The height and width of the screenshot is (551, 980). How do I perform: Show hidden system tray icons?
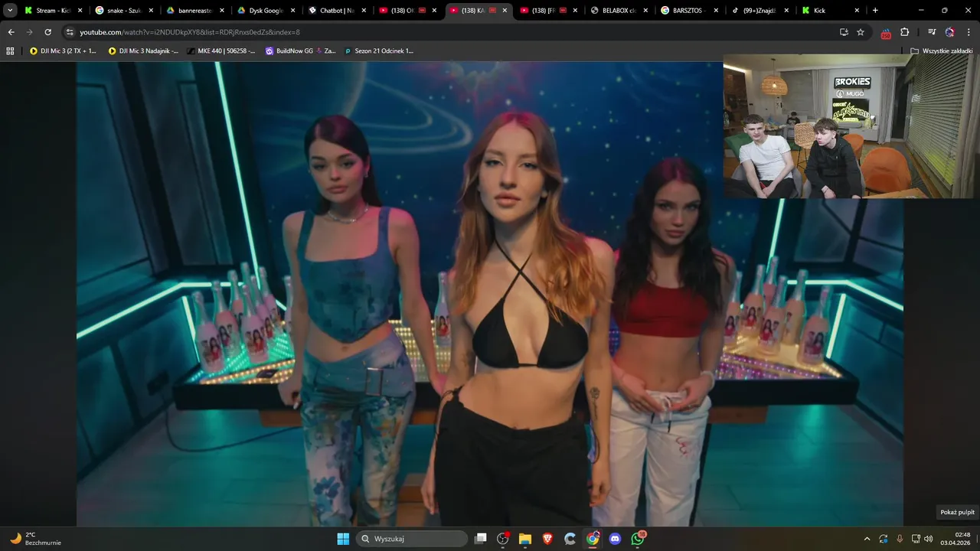point(867,539)
